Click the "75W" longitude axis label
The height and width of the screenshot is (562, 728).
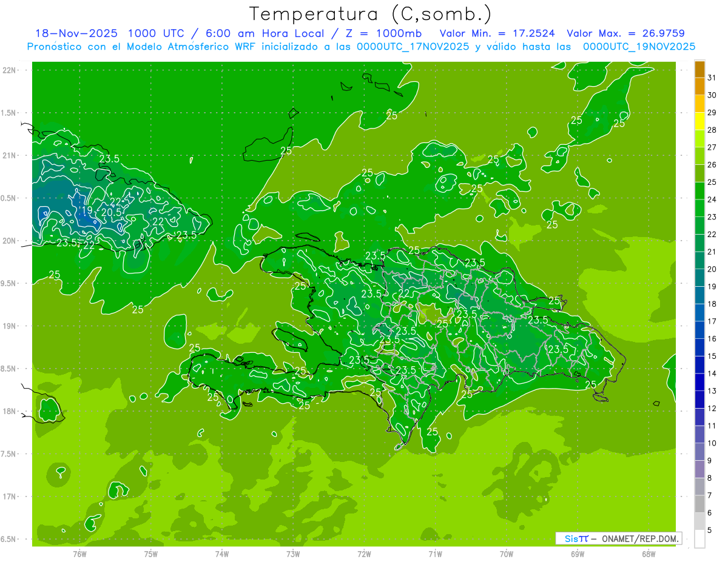coord(151,554)
